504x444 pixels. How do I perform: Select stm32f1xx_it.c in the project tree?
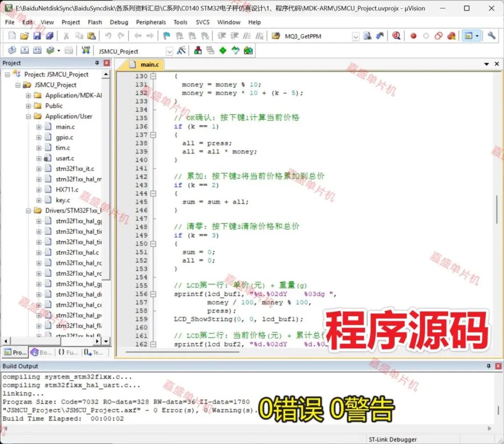(x=75, y=169)
